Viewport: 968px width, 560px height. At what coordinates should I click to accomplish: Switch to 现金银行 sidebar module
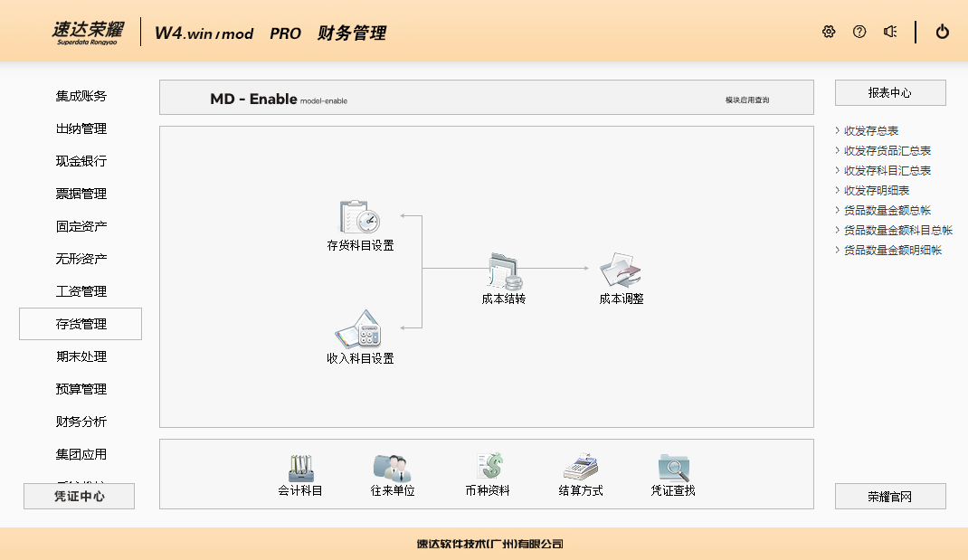tap(81, 161)
